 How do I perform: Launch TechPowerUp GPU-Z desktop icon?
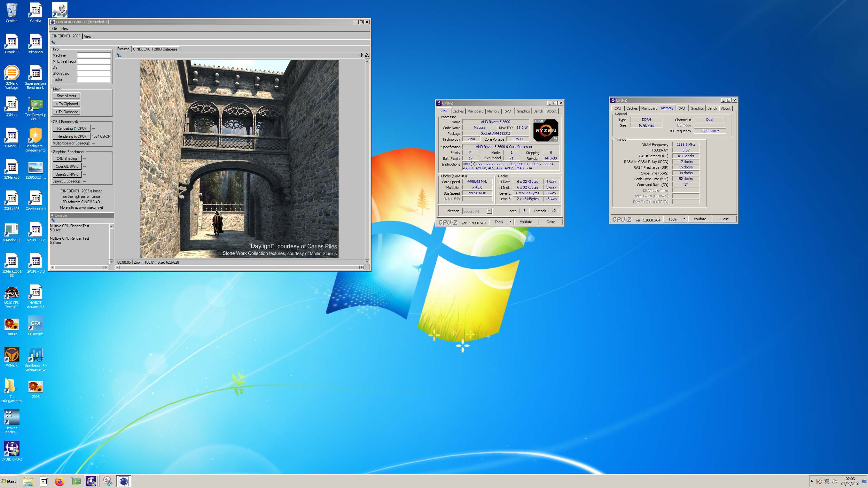pos(35,109)
